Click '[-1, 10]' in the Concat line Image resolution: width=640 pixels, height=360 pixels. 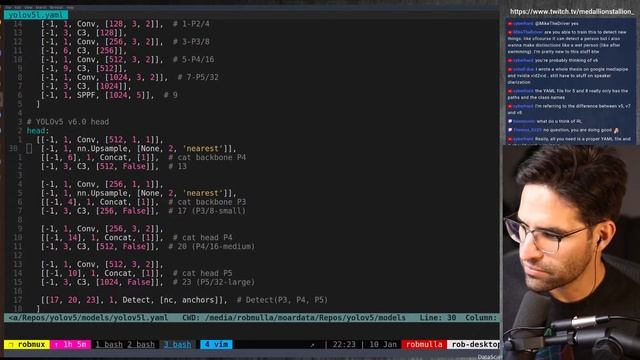pos(63,273)
